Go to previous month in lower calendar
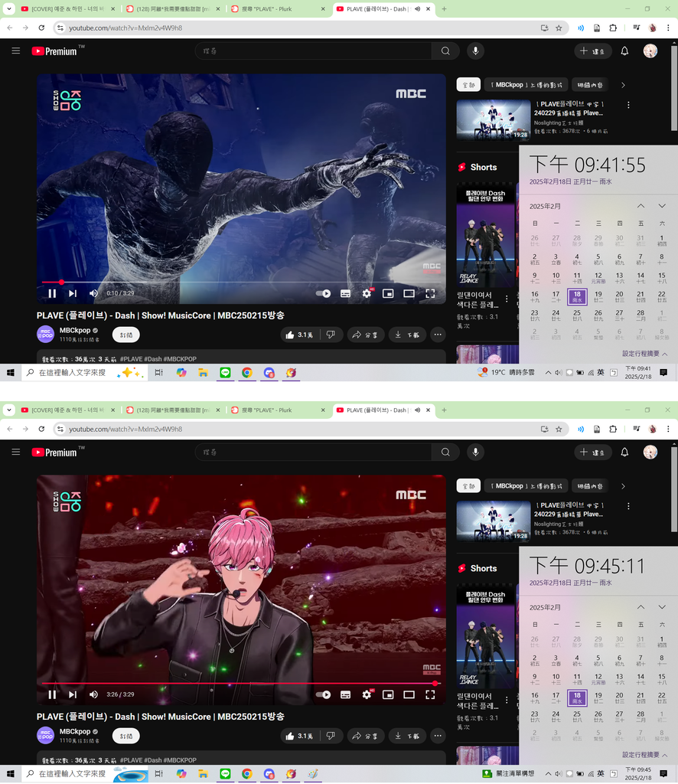This screenshot has width=678, height=784. pos(641,607)
